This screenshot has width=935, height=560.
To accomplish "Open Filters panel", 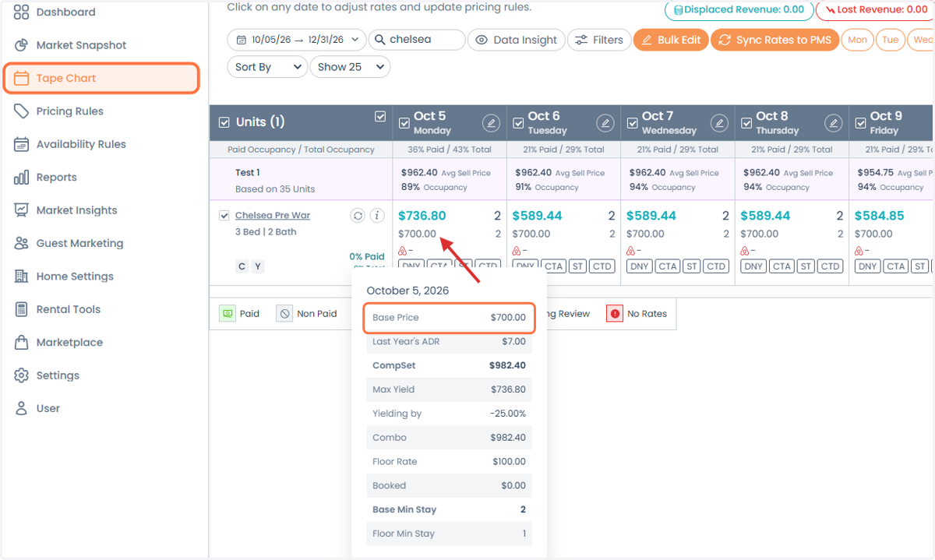I will [599, 40].
